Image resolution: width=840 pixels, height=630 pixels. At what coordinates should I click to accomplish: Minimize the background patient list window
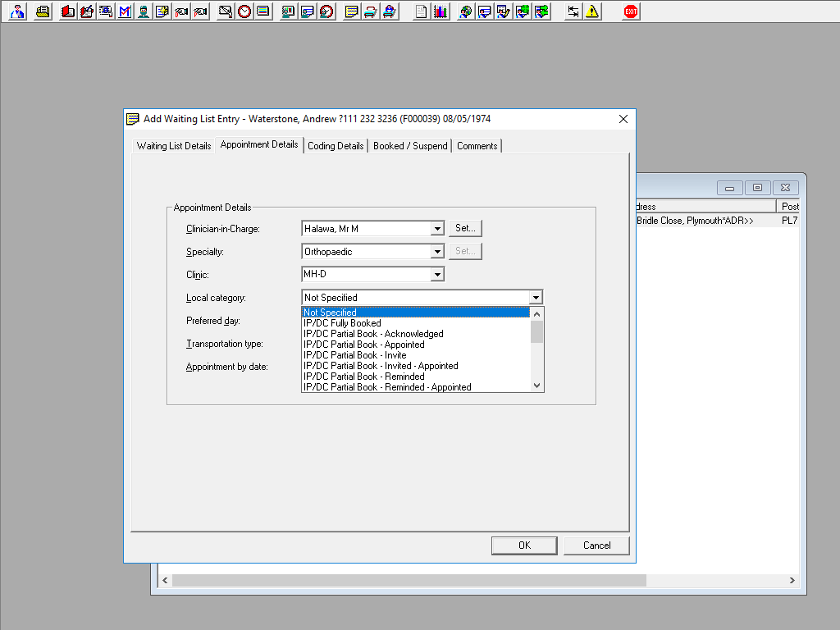(x=729, y=188)
